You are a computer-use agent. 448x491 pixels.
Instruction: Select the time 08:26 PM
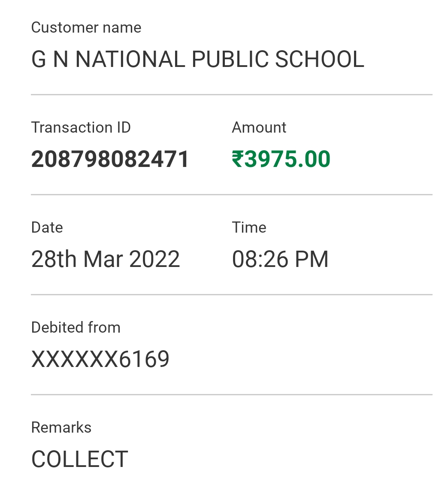click(280, 259)
